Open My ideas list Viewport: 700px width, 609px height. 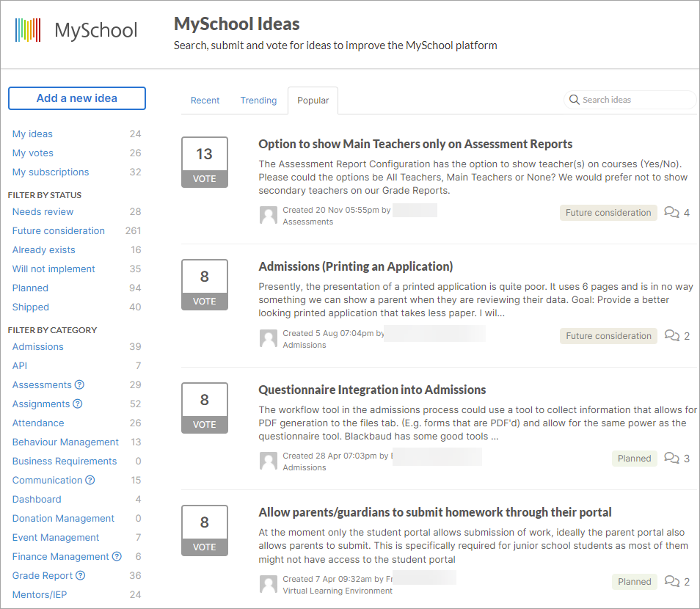[x=32, y=134]
